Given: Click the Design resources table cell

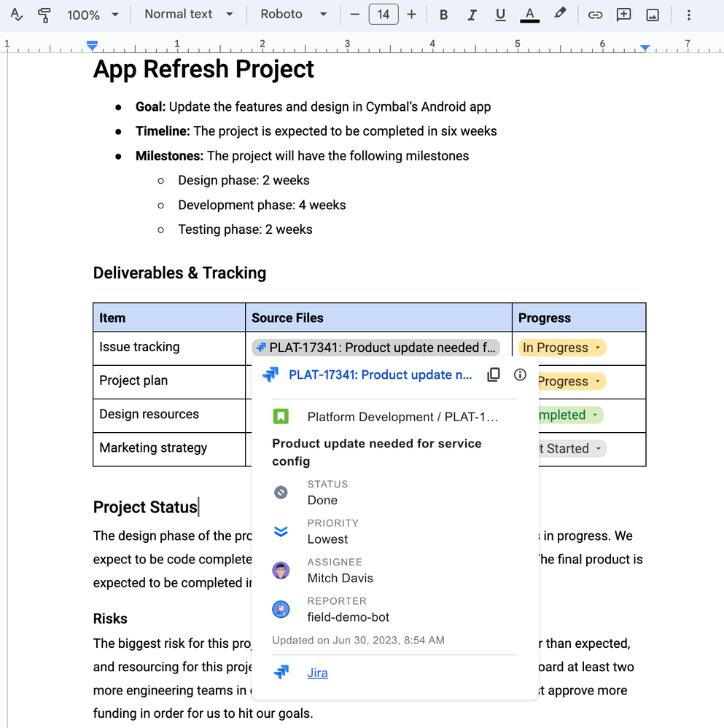Looking at the screenshot, I should (x=169, y=415).
